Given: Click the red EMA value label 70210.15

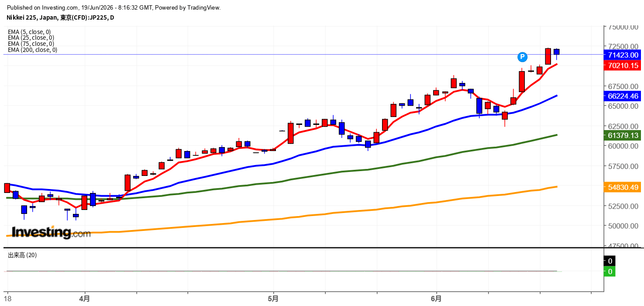Looking at the screenshot, I should pyautogui.click(x=623, y=65).
